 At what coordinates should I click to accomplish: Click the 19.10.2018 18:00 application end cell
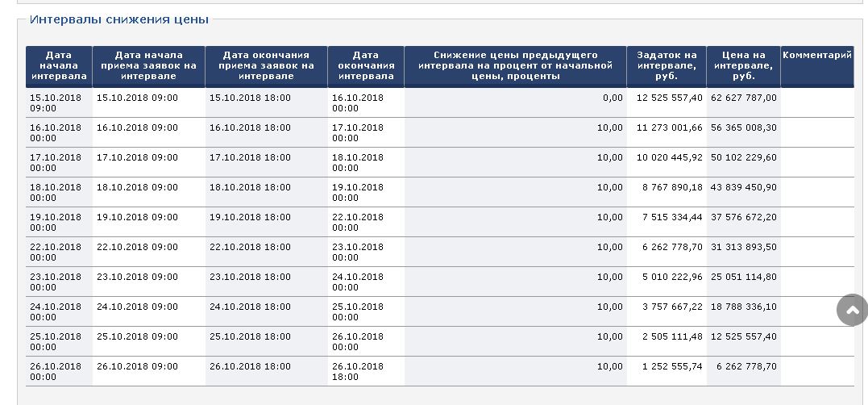[250, 217]
